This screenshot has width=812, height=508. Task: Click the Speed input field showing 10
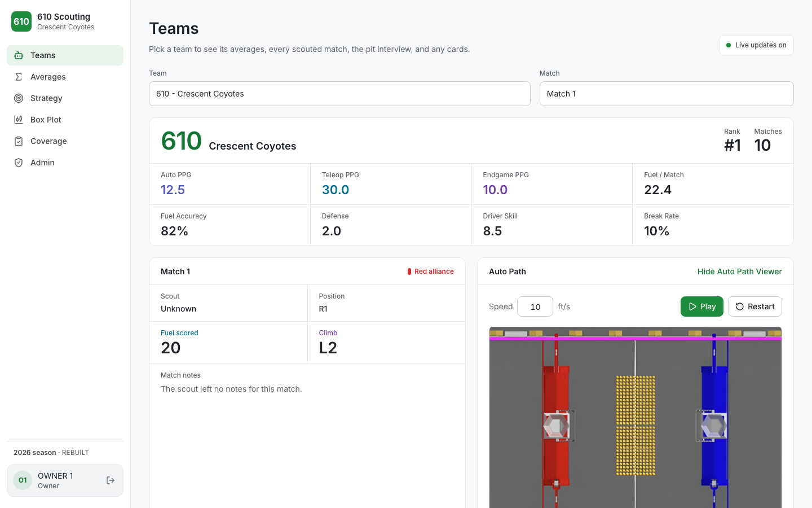(x=535, y=306)
